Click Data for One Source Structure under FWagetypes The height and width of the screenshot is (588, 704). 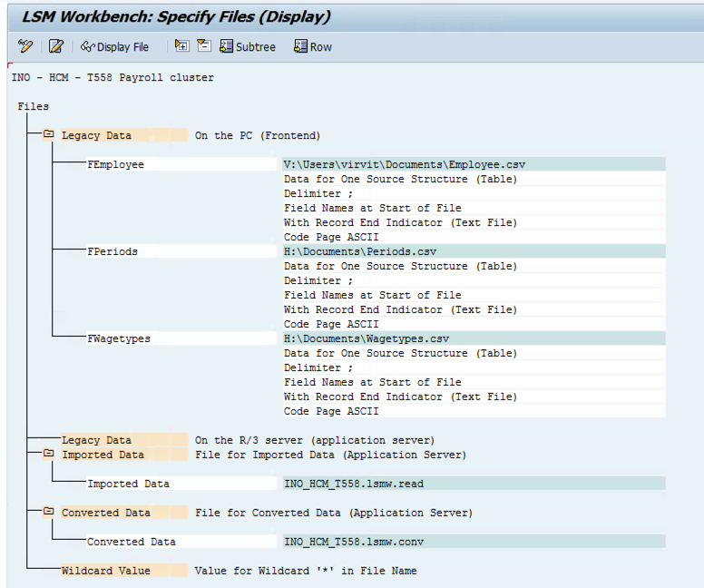474,353
